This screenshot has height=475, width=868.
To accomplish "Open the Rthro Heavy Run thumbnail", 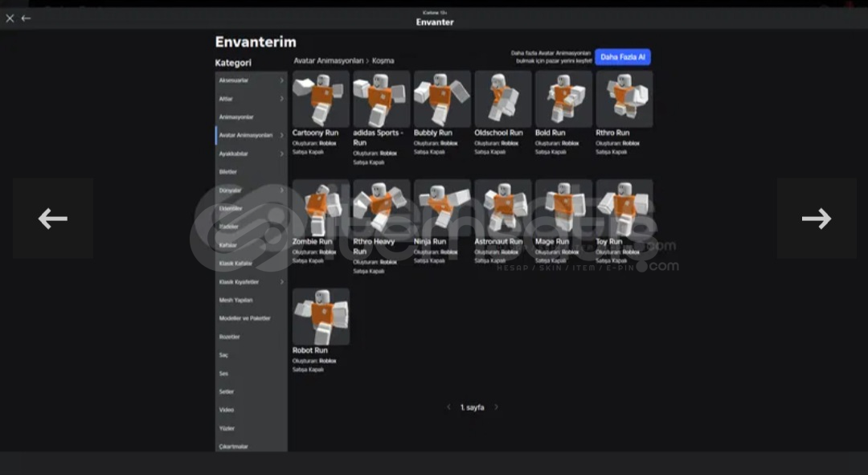I will point(382,207).
